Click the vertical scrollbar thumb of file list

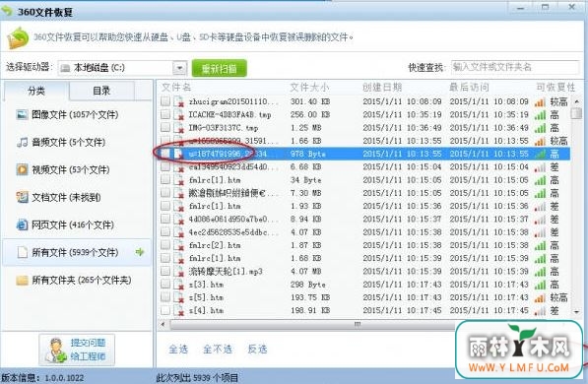click(x=576, y=113)
